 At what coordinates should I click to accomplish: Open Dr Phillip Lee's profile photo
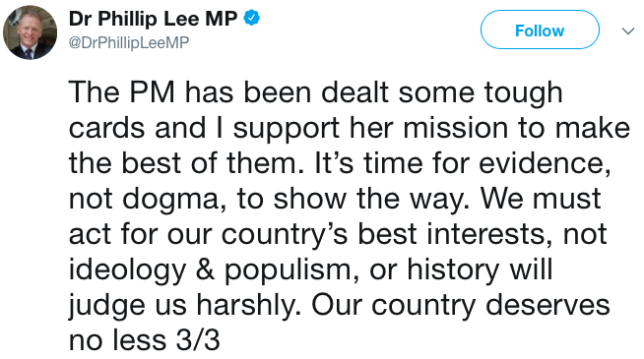click(x=30, y=32)
